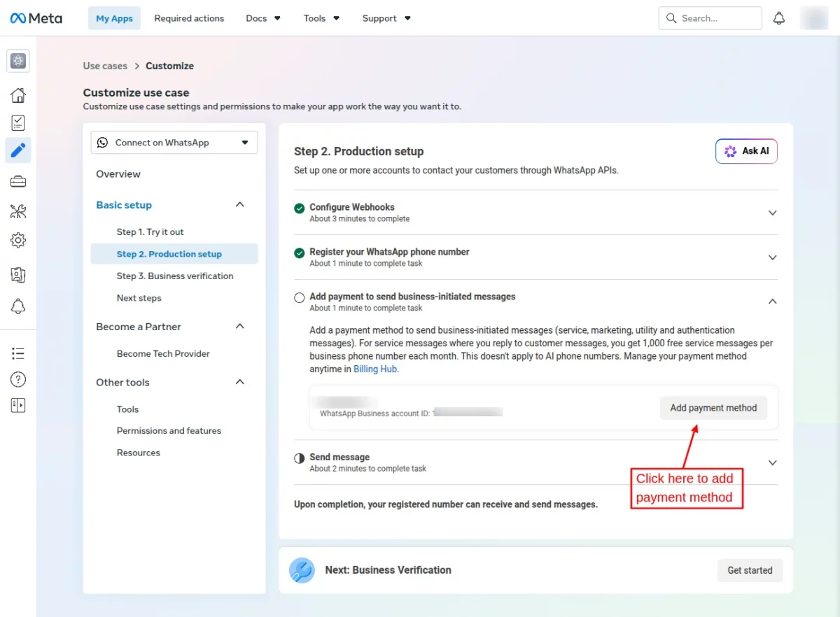Open the help question mark icon
Image resolution: width=840 pixels, height=617 pixels.
[x=18, y=379]
